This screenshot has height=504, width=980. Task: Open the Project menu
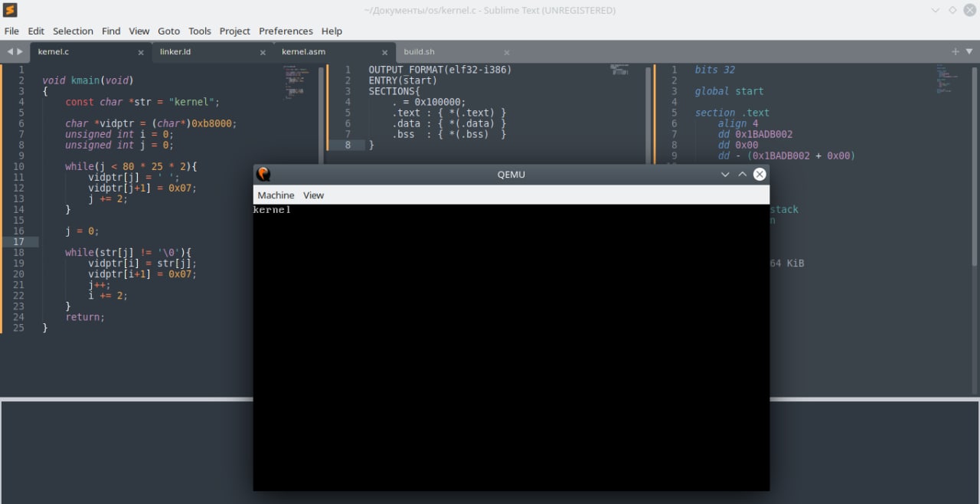tap(235, 31)
